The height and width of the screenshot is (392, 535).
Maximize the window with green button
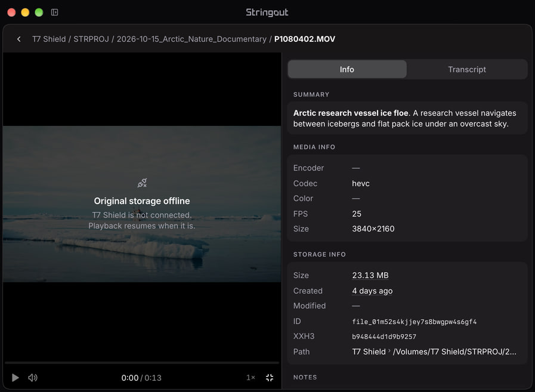[39, 13]
